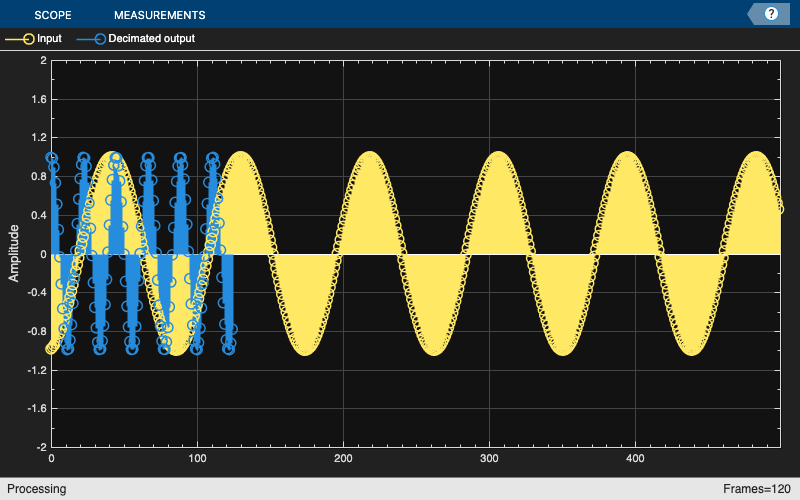Screen dimensions: 800x500
Task: Open the SCOPE tab
Action: (x=53, y=15)
